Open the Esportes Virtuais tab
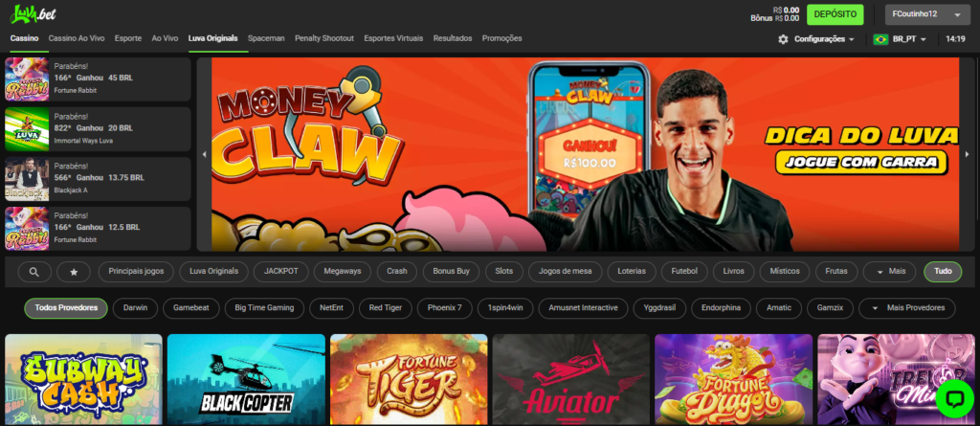The height and width of the screenshot is (426, 980). click(x=393, y=38)
